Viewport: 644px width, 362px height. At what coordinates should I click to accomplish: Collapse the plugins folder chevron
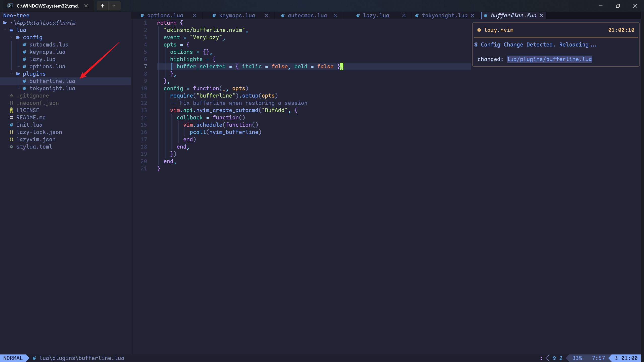coord(12,74)
